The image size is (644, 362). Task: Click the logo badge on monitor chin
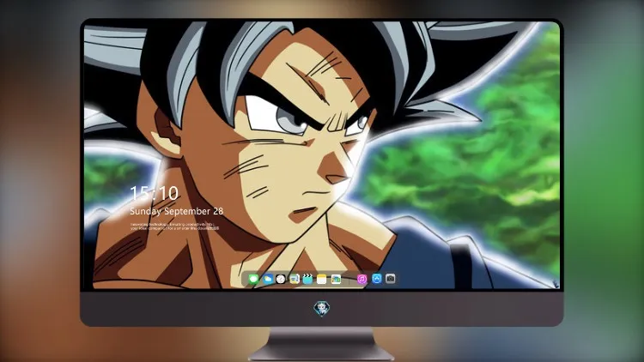click(322, 308)
